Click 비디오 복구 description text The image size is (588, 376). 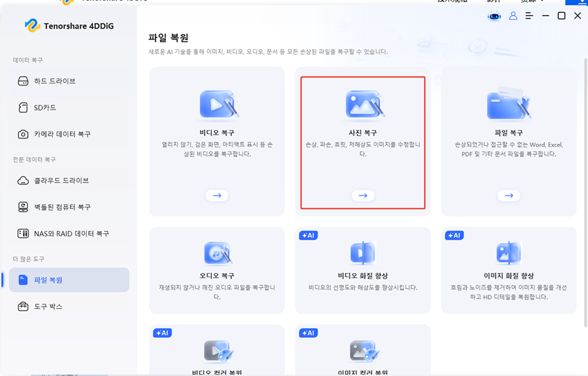pyautogui.click(x=217, y=149)
